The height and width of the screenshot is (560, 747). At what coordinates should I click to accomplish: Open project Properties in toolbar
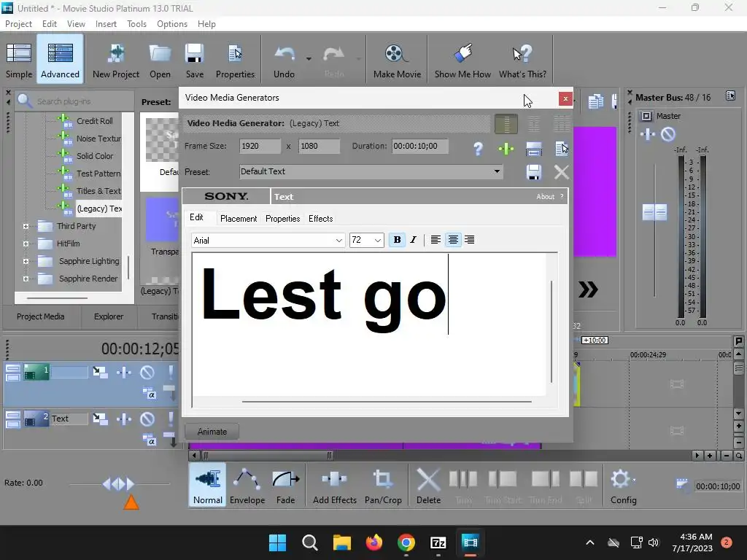point(235,60)
